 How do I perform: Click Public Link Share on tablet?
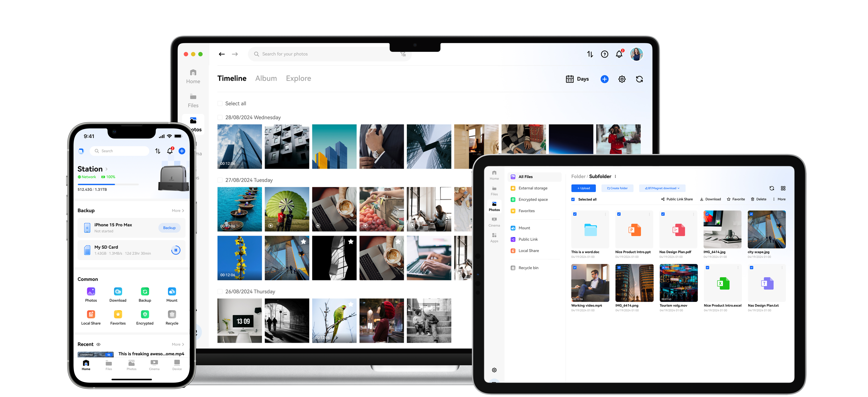pyautogui.click(x=677, y=199)
